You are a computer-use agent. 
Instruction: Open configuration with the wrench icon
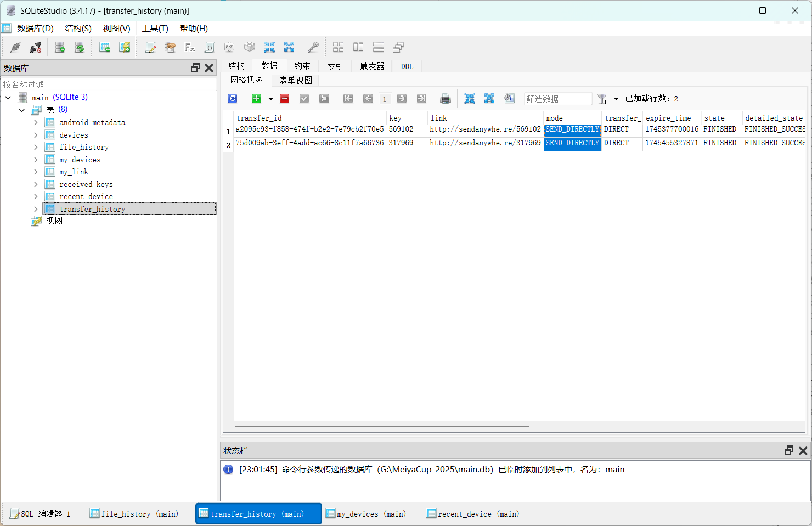(313, 47)
